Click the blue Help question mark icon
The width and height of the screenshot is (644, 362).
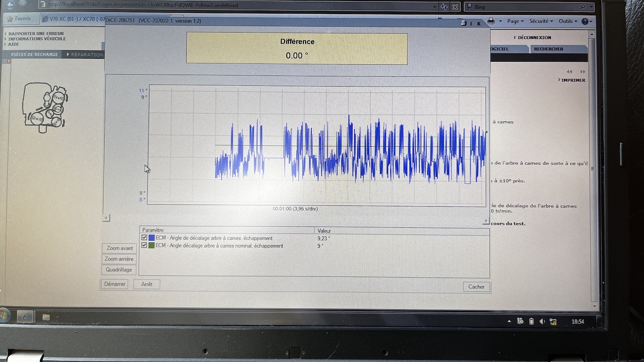[x=585, y=21]
